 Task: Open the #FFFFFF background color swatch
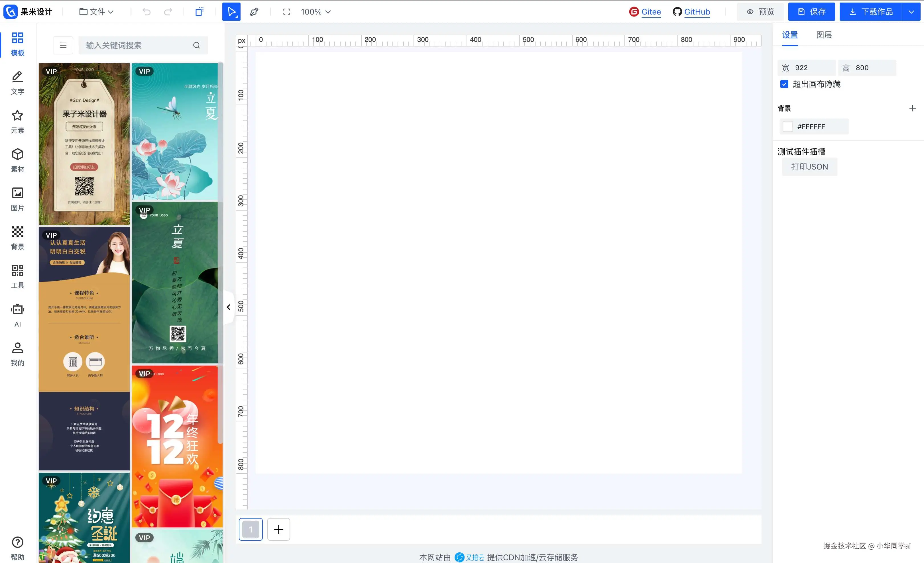click(787, 127)
